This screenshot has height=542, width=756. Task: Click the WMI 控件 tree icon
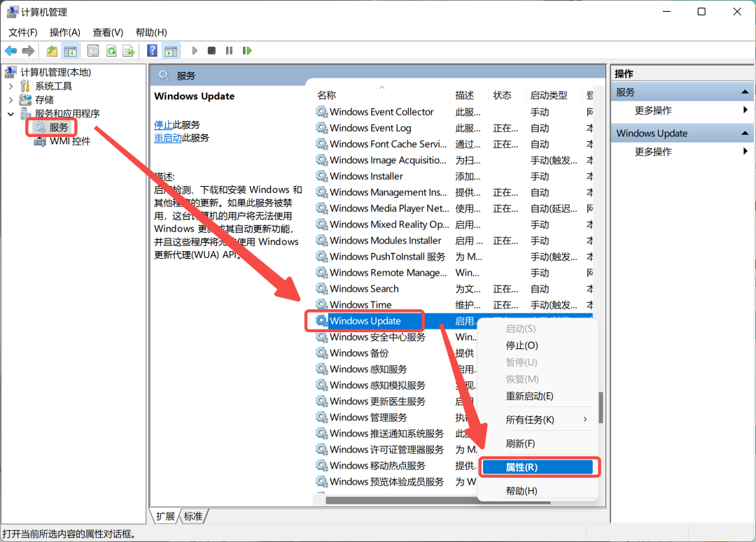click(x=40, y=141)
